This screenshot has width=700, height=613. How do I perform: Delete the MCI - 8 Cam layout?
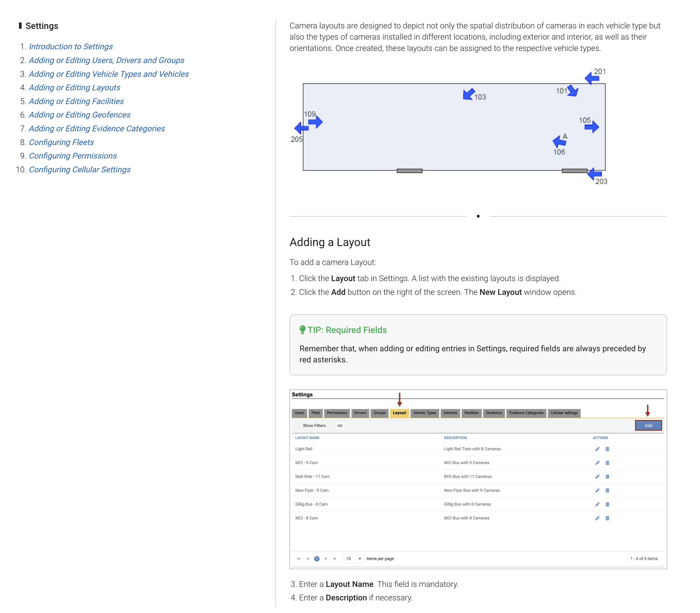607,518
